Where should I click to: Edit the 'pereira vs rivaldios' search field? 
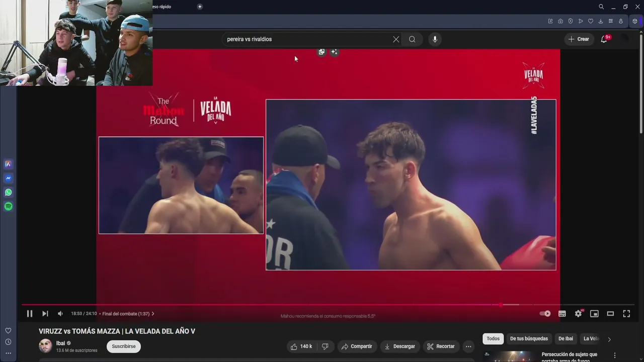pos(307,39)
